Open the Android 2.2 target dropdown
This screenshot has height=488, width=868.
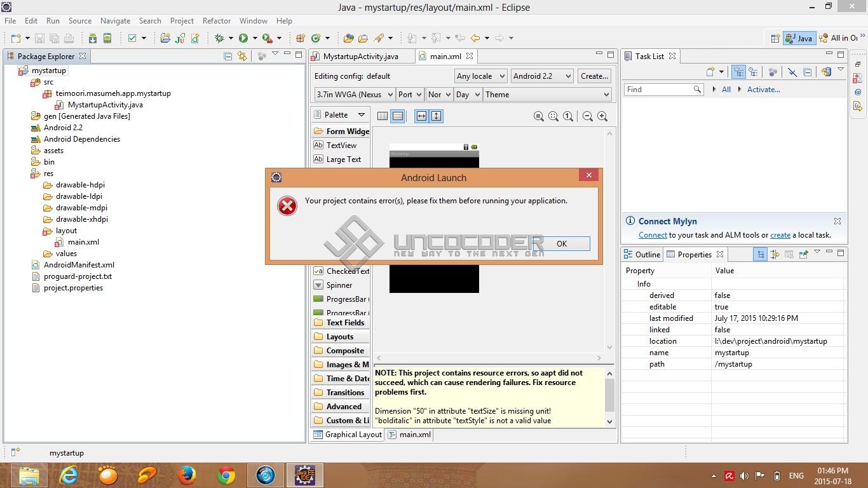(542, 76)
